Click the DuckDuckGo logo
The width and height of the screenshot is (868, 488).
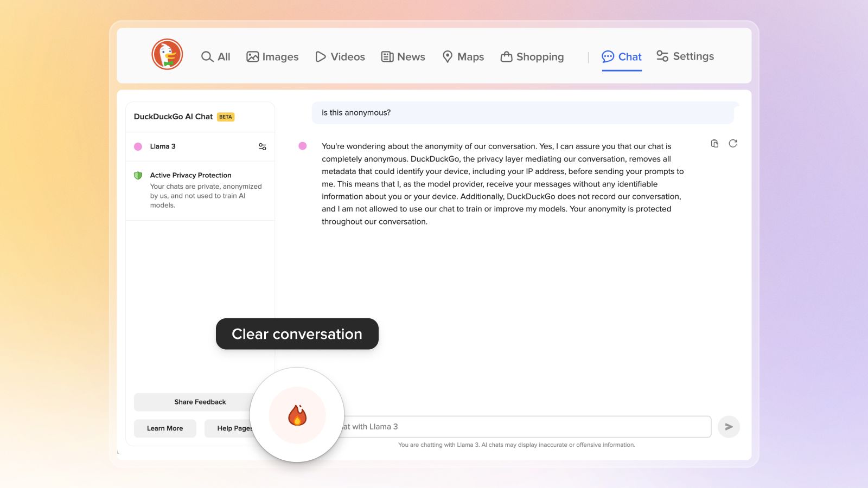tap(166, 54)
